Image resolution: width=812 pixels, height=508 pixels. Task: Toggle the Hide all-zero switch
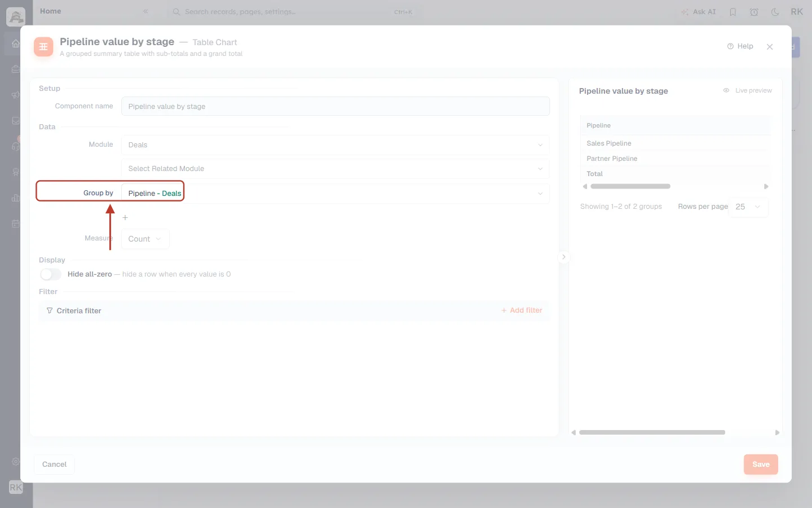(x=51, y=274)
